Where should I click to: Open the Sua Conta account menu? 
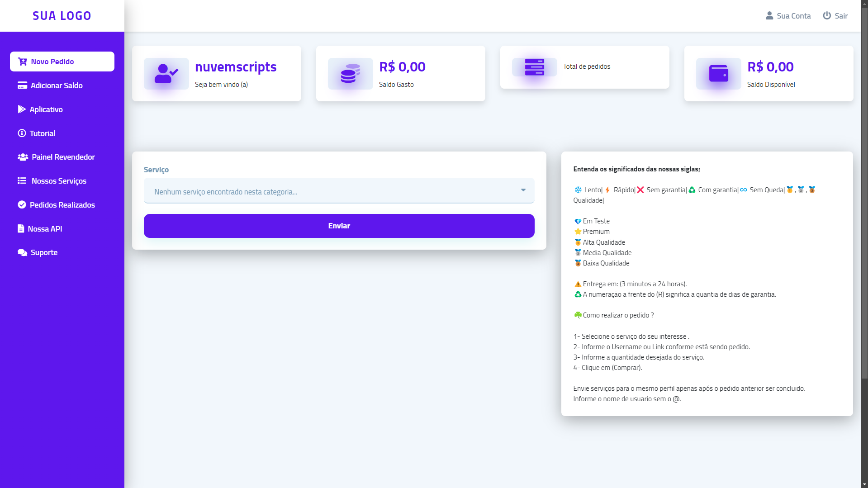pyautogui.click(x=788, y=15)
